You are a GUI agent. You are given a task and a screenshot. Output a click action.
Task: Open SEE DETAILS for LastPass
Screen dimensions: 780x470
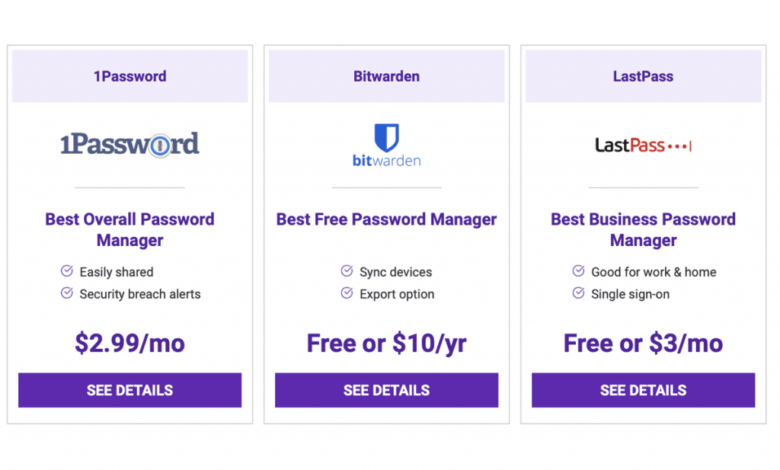pyautogui.click(x=643, y=390)
